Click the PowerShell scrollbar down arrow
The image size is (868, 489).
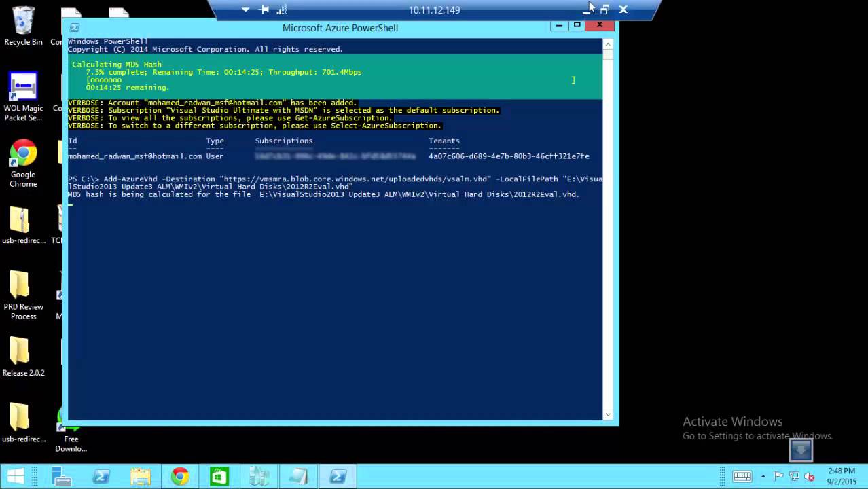(608, 414)
